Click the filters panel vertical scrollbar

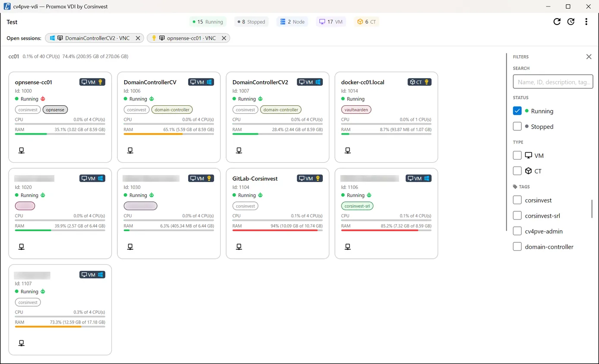(592, 209)
